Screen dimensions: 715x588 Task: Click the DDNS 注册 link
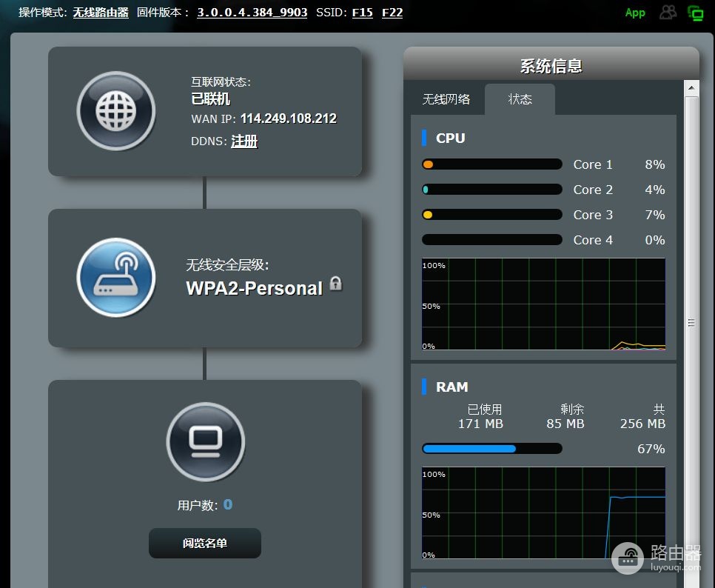click(x=244, y=141)
